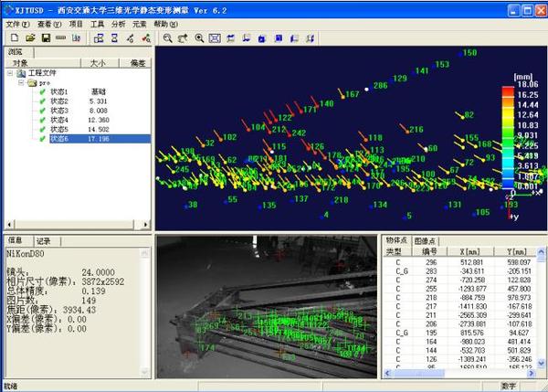The width and height of the screenshot is (548, 392).
Task: Click the point table horizontal scrollbar thumb
Action: tap(418, 374)
